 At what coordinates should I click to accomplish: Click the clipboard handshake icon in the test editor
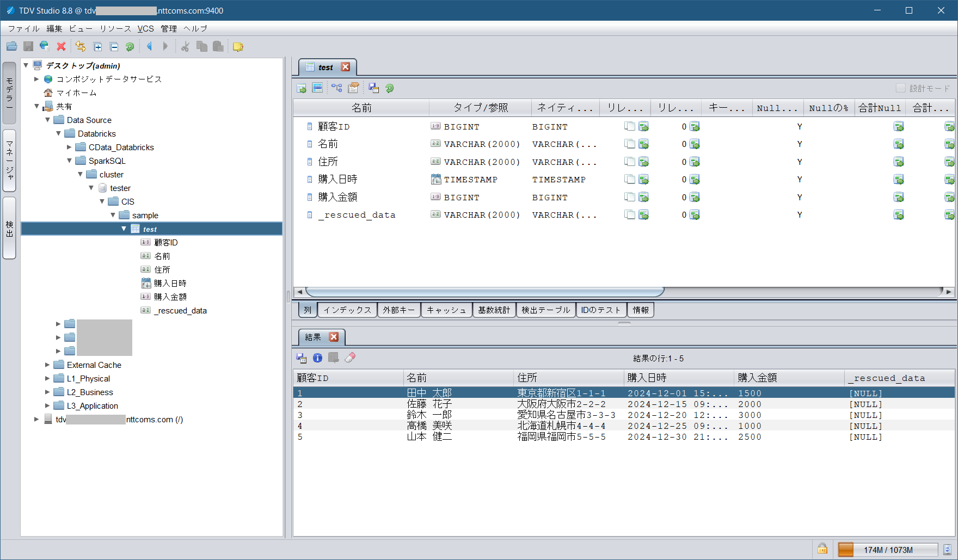tap(354, 88)
